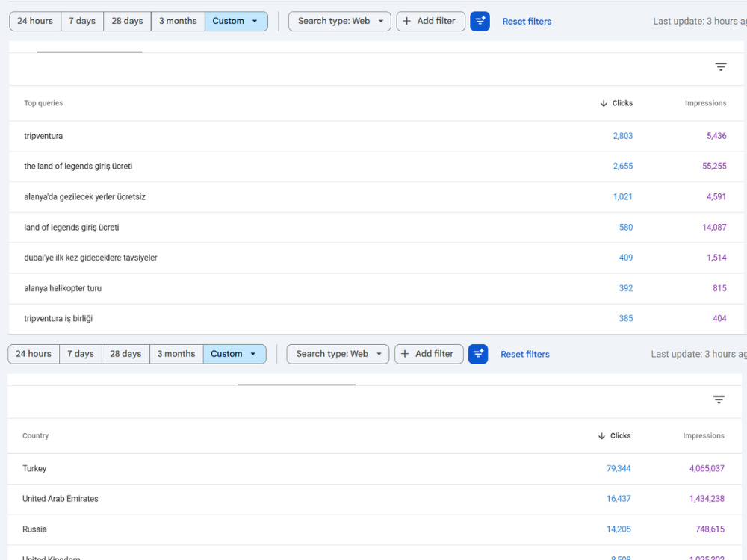Select 24 hours in the bottom date bar

point(34,354)
